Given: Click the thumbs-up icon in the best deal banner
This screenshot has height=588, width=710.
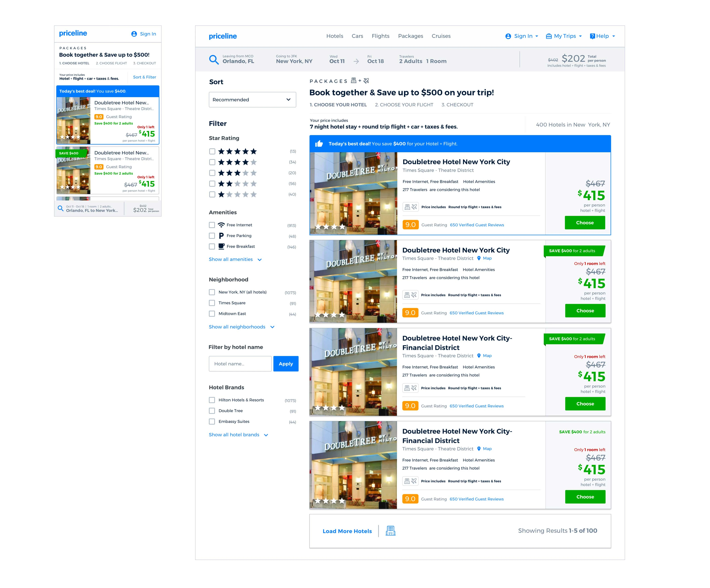Looking at the screenshot, I should point(319,144).
